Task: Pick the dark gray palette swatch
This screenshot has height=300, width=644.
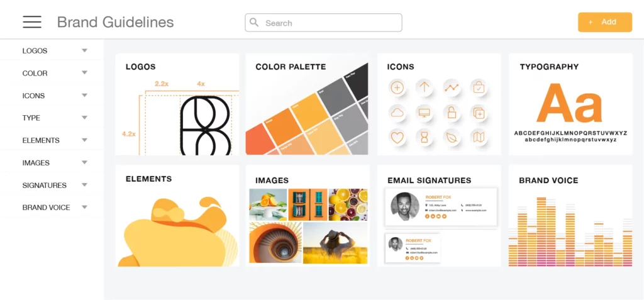Action: [x=357, y=82]
